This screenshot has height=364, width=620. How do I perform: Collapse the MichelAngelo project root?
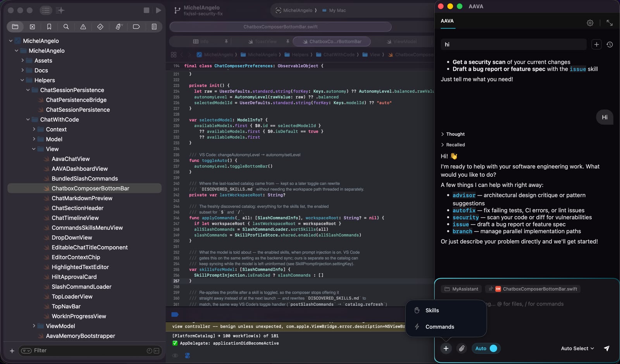[11, 41]
